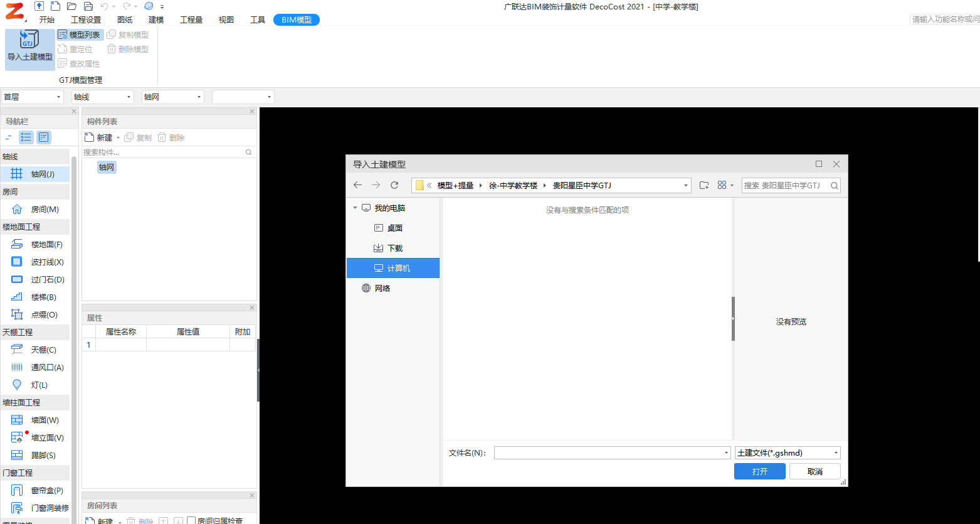Click the redo arrow icon
This screenshot has width=980, height=524.
(126, 6)
